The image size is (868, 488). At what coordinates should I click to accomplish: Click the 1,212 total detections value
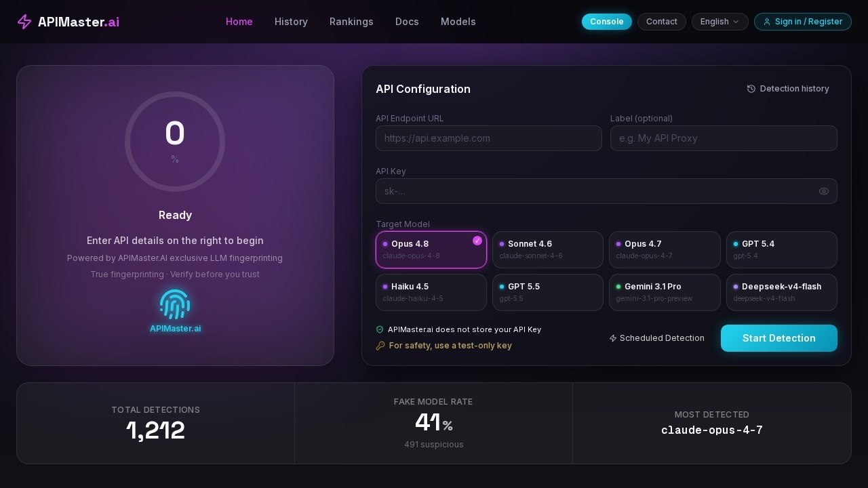[155, 430]
